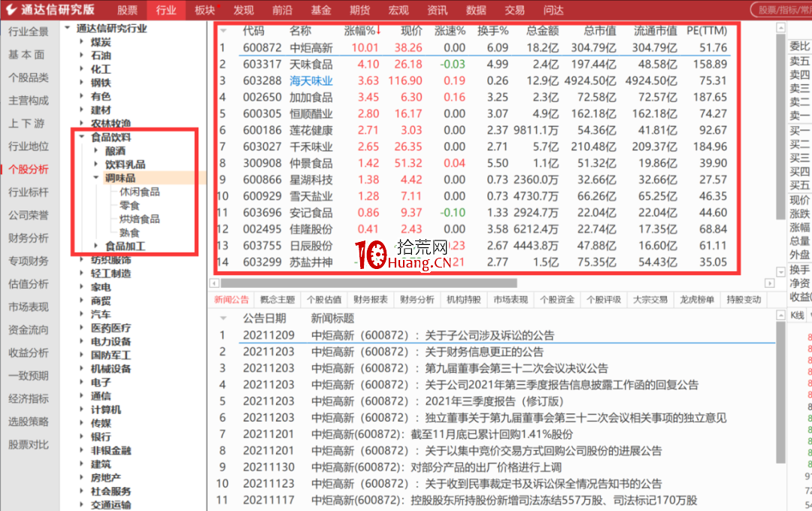The height and width of the screenshot is (511, 812).
Task: Collapse the 调味品 sub-industry node
Action: [x=95, y=178]
